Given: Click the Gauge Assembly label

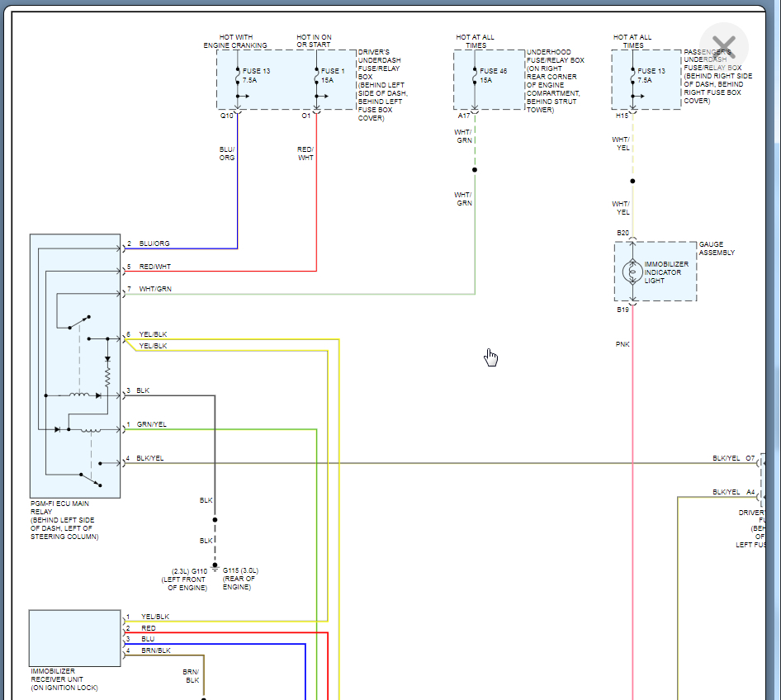Looking at the screenshot, I should tap(717, 248).
